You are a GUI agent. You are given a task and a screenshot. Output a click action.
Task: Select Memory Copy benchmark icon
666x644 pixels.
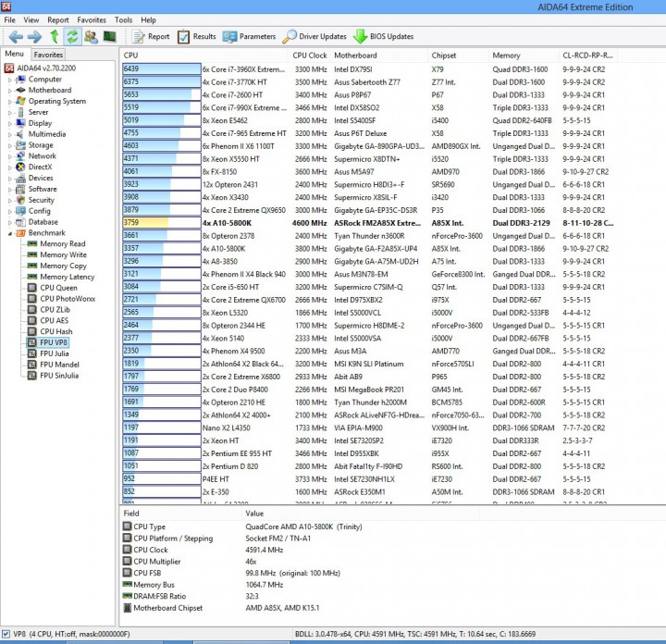pyautogui.click(x=31, y=266)
